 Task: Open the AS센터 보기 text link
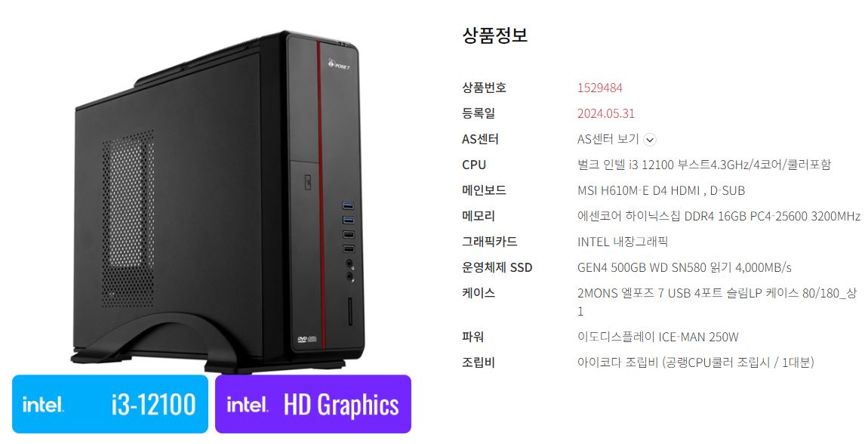608,139
